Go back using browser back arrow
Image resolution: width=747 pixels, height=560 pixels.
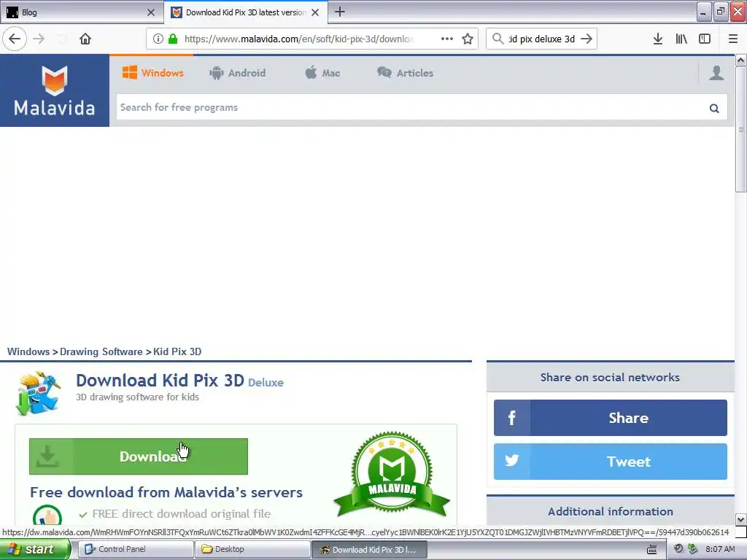(x=15, y=39)
